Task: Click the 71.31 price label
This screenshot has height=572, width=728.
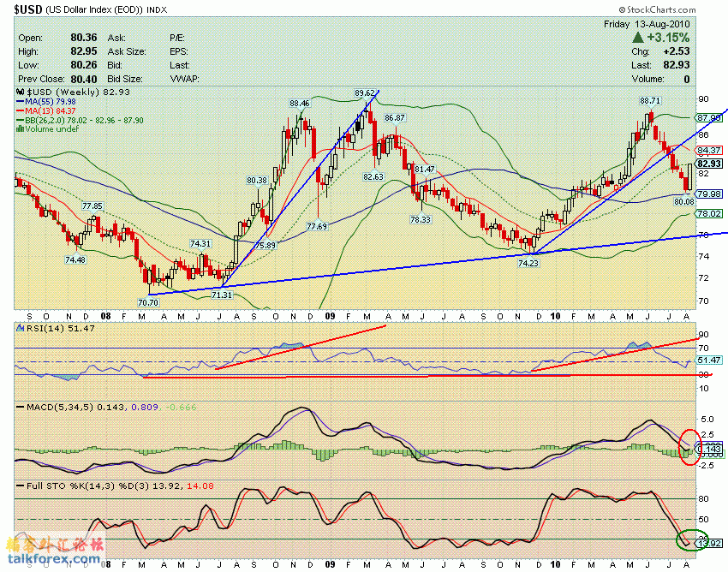Action: coord(222,295)
